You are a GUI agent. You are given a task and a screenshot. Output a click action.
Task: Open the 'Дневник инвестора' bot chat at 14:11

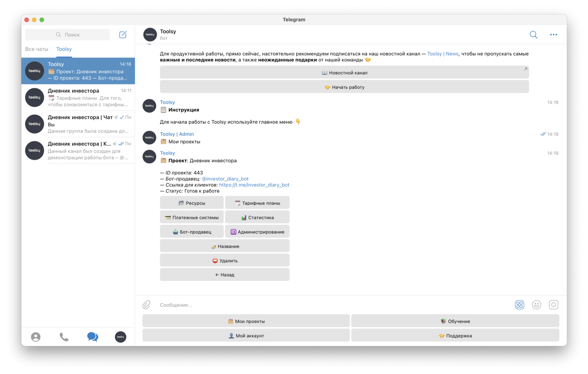pos(78,97)
